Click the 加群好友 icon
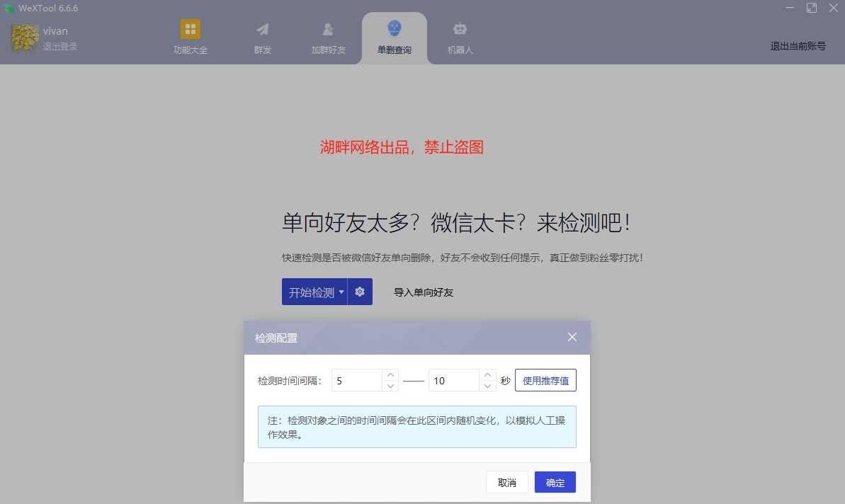845x504 pixels. point(327,30)
